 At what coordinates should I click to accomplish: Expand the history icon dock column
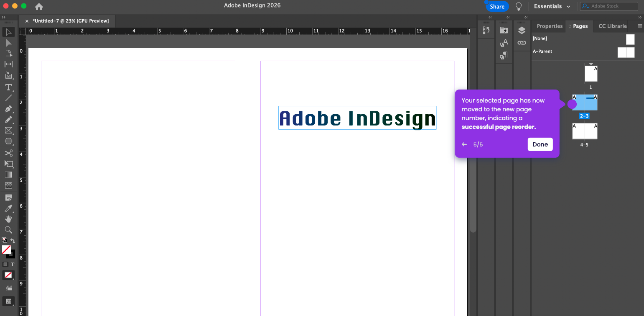(490, 17)
